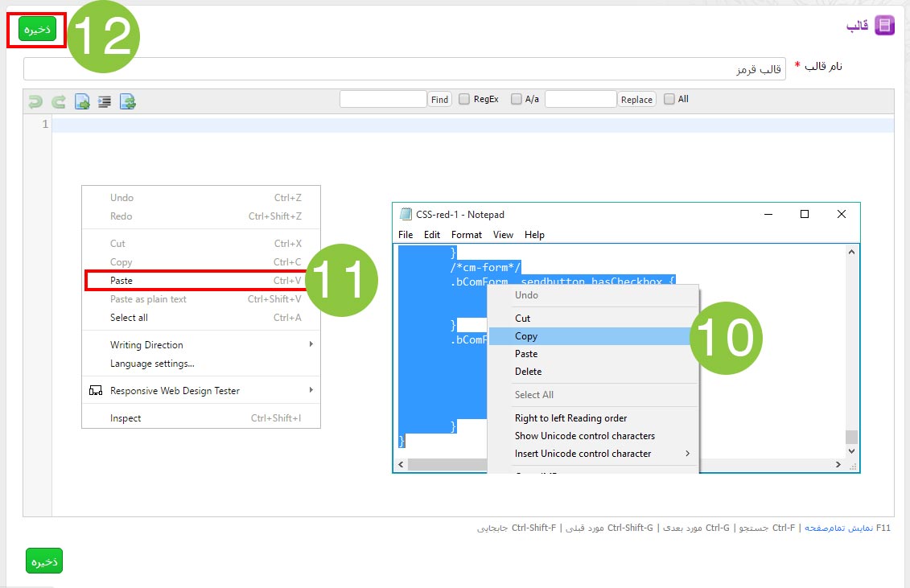Screen dimensions: 910x588
Task: Click the Find button
Action: tap(439, 99)
